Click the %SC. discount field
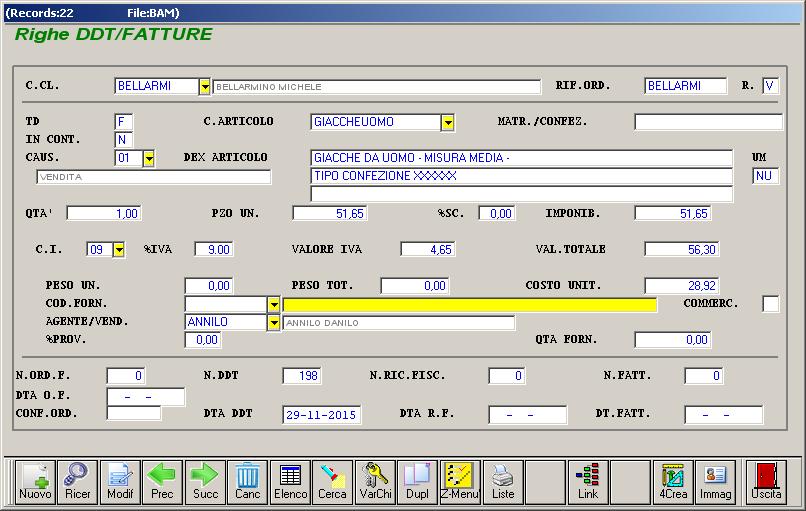Viewport: 806px width, 511px height. click(x=497, y=213)
